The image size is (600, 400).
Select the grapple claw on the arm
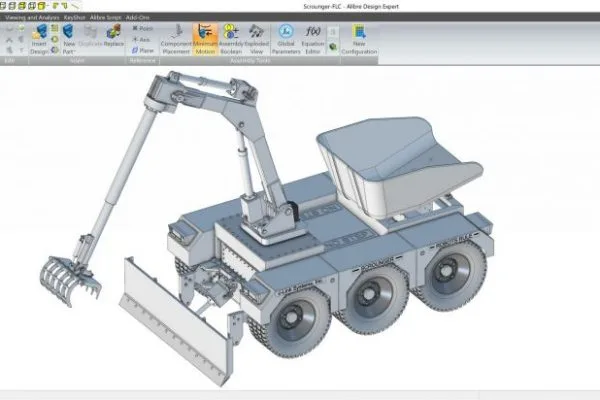69,279
